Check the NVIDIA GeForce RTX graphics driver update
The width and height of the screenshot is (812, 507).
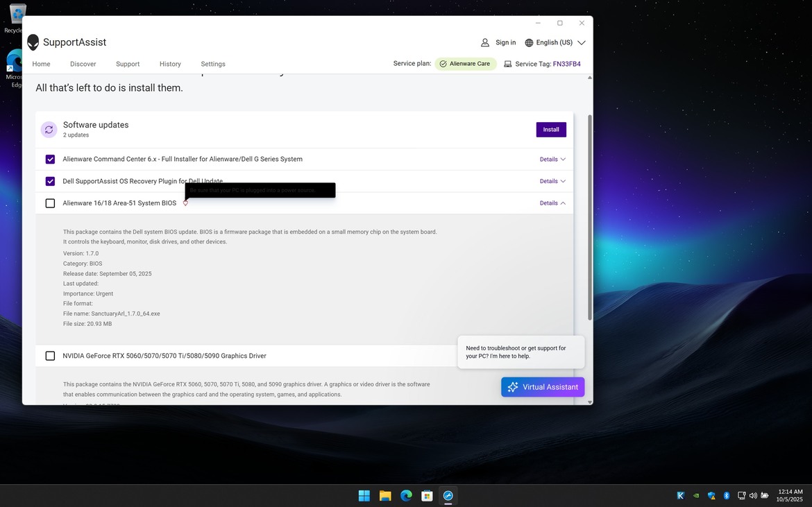click(50, 355)
